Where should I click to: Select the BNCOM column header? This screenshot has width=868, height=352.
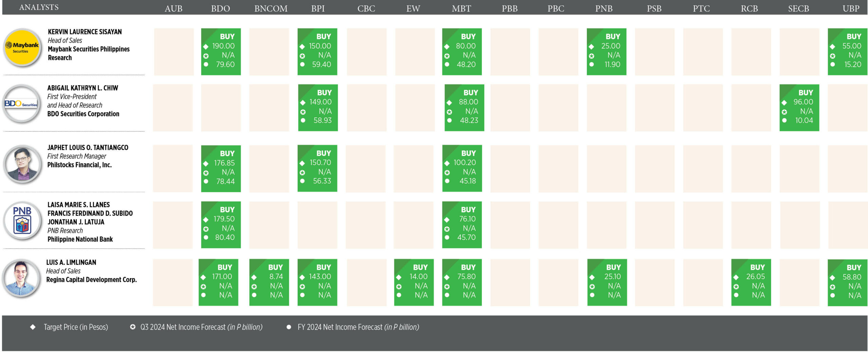(271, 8)
